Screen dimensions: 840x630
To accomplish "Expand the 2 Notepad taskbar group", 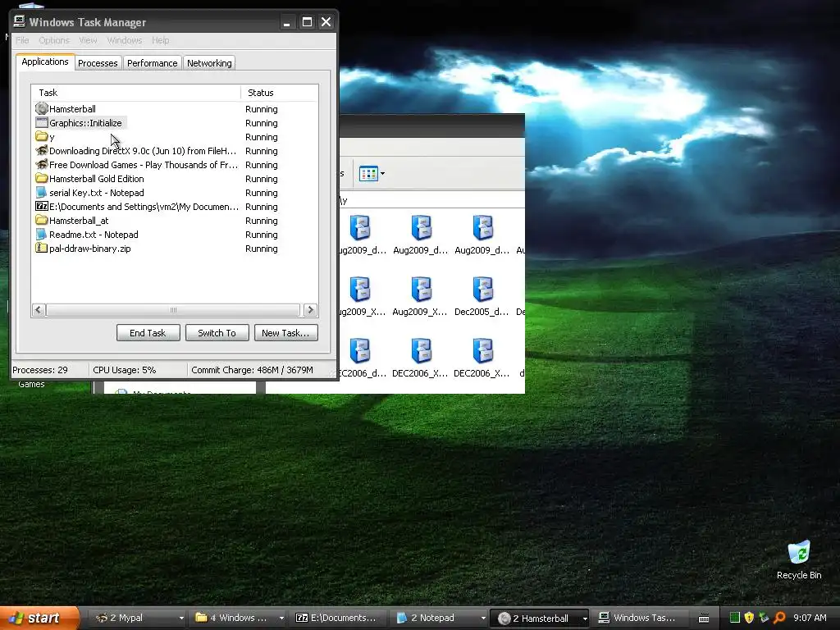I will coord(483,619).
